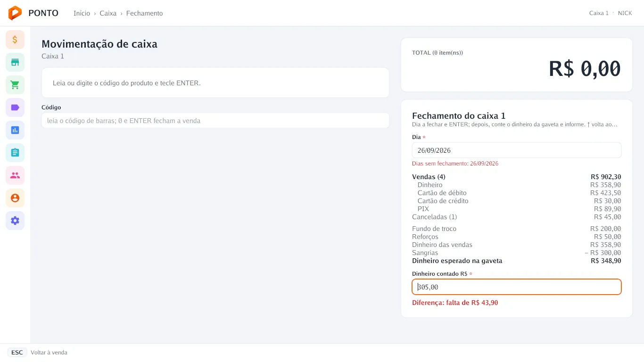
Task: Open the pink people group icon
Action: [x=15, y=175]
